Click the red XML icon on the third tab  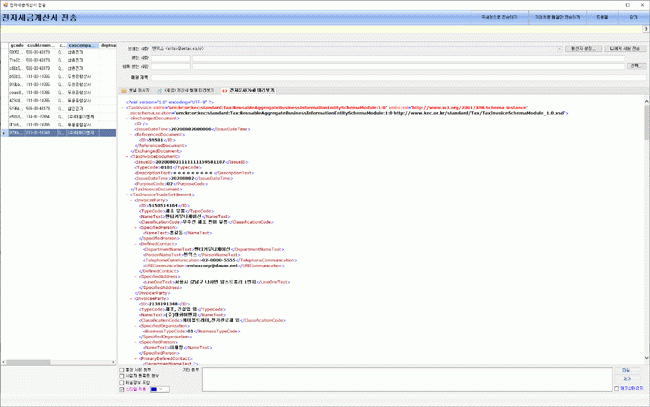(x=225, y=90)
